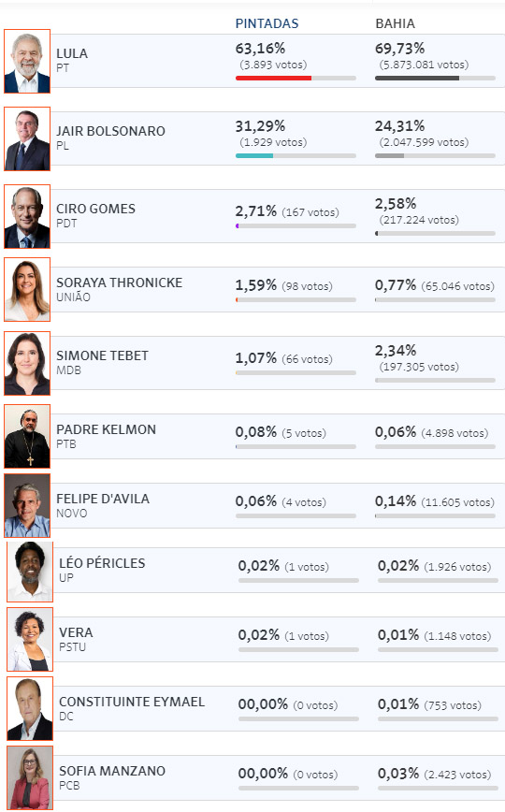Click Soraya Thronicke's portrait
The width and height of the screenshot is (505, 812).
click(x=27, y=289)
